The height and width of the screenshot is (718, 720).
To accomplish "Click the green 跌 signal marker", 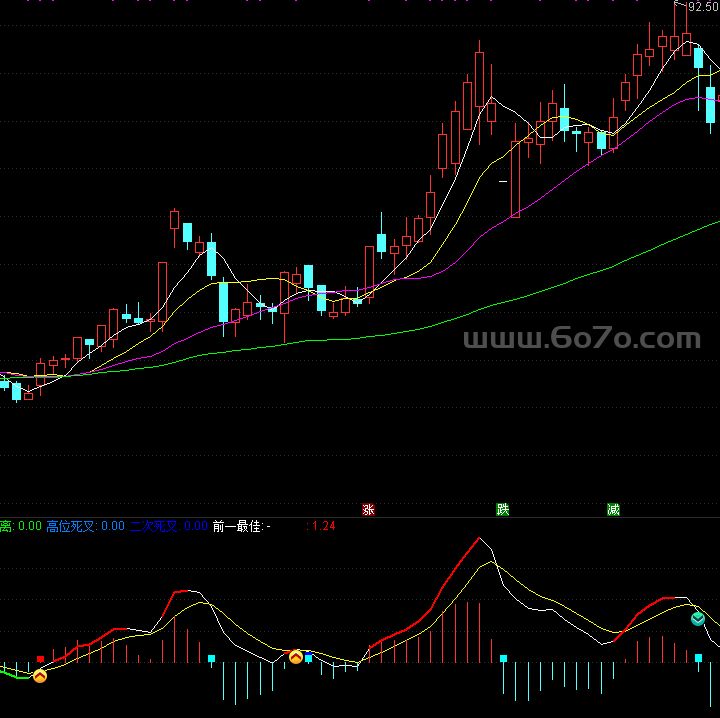I will (503, 510).
